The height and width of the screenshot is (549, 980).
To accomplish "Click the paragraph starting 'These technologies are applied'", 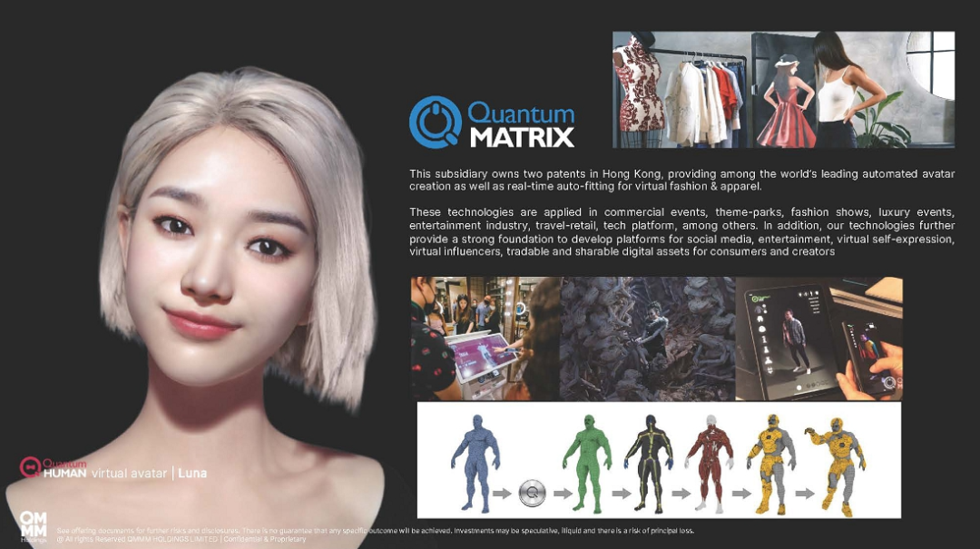I will tap(681, 232).
